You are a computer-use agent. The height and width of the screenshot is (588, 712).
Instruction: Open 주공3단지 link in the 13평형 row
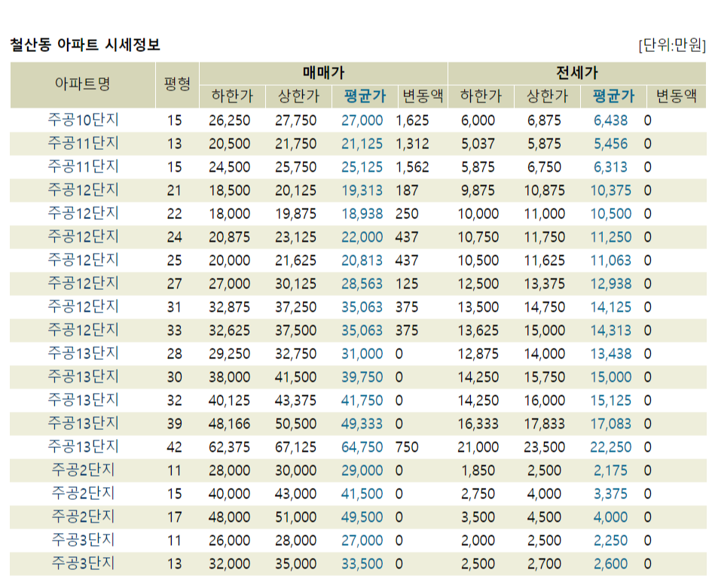tap(83, 563)
